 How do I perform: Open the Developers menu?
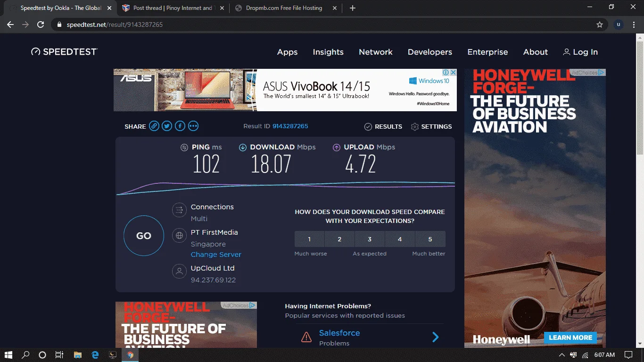point(430,52)
